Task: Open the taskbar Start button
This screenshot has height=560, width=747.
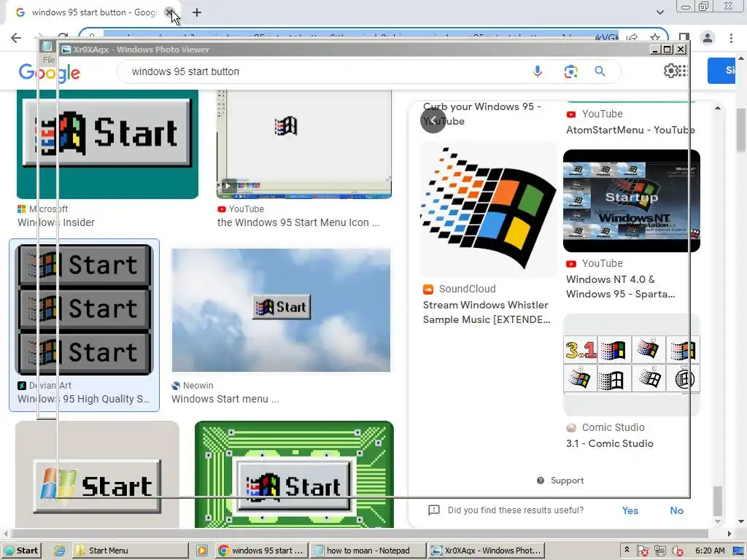Action: 21,551
